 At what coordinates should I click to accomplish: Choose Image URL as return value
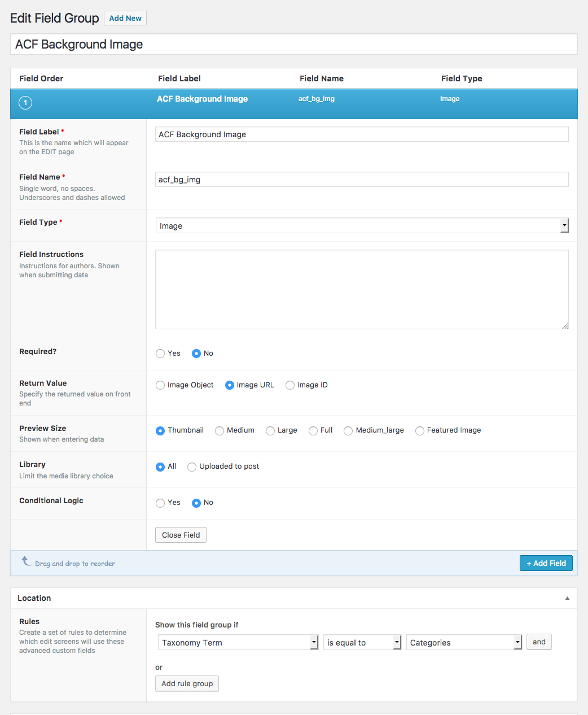pos(230,385)
